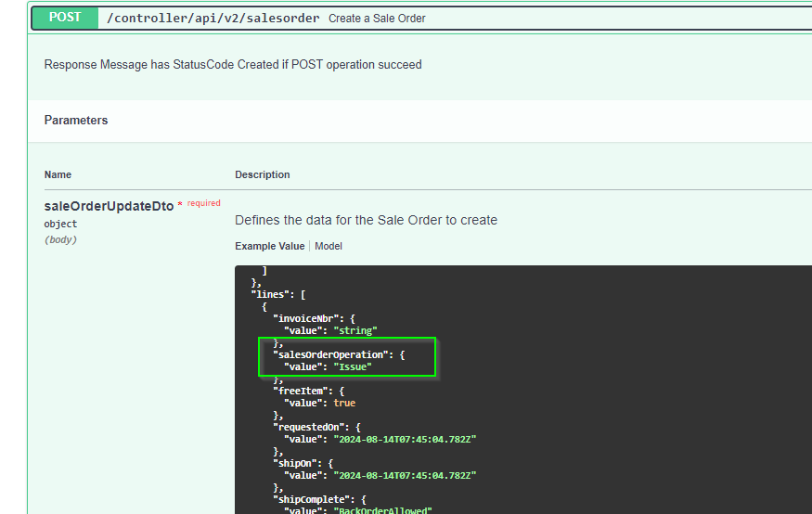Click the "requestedOn" key in JSON
812x514 pixels.
pyautogui.click(x=310, y=427)
